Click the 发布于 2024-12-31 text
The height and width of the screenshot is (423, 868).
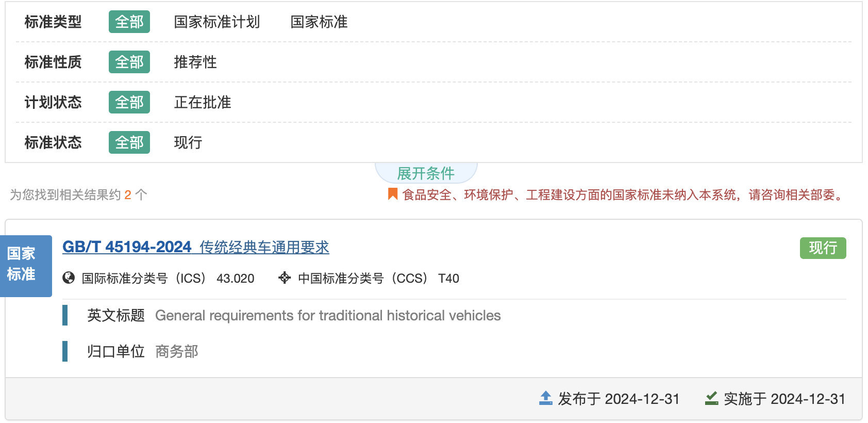coord(619,399)
